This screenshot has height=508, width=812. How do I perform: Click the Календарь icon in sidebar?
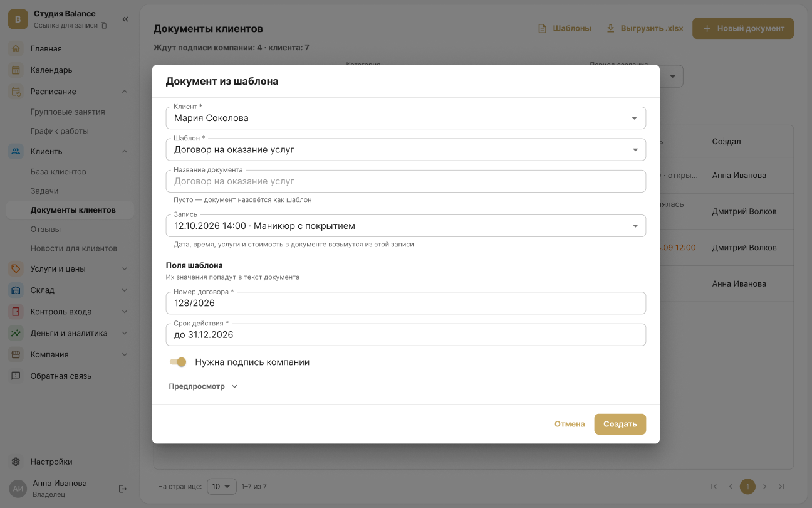pyautogui.click(x=16, y=70)
